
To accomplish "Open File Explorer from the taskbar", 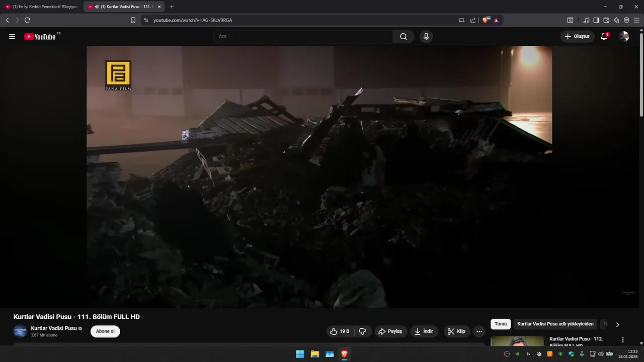I will tap(314, 354).
